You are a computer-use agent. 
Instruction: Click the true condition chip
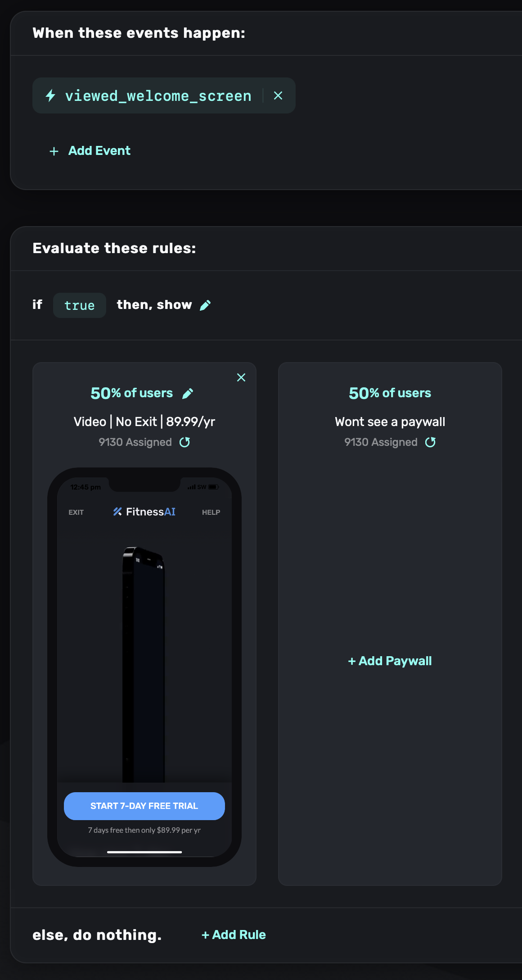click(80, 305)
